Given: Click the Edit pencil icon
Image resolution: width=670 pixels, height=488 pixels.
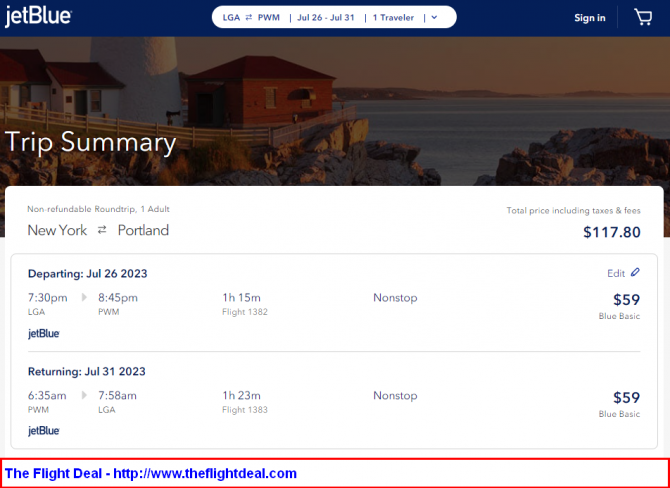Looking at the screenshot, I should tap(635, 272).
